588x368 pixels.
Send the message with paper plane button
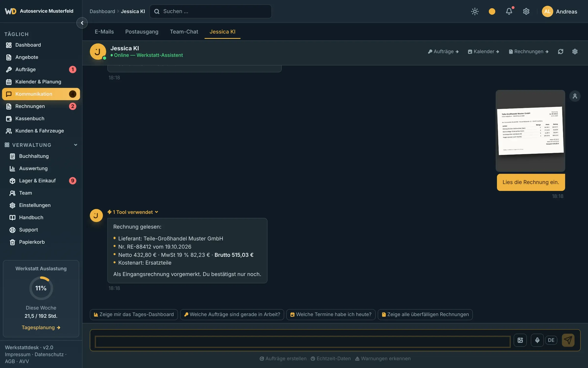tap(568, 340)
